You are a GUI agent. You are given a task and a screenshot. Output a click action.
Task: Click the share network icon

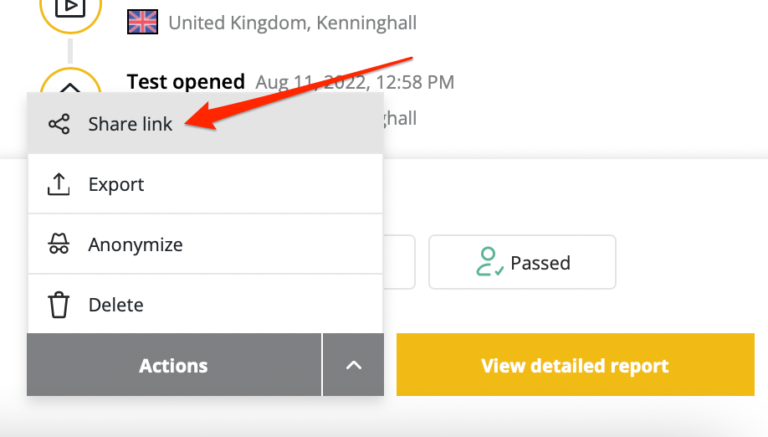point(59,124)
